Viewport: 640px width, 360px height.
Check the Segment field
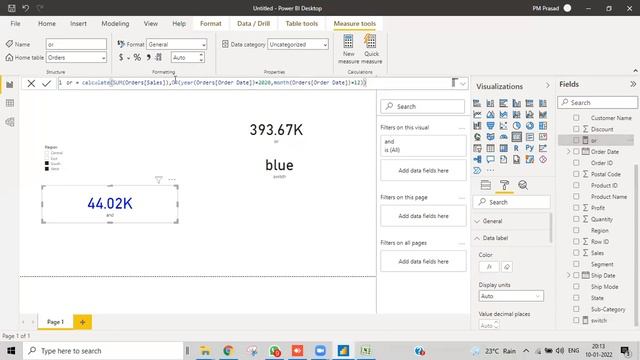pyautogui.click(x=576, y=264)
